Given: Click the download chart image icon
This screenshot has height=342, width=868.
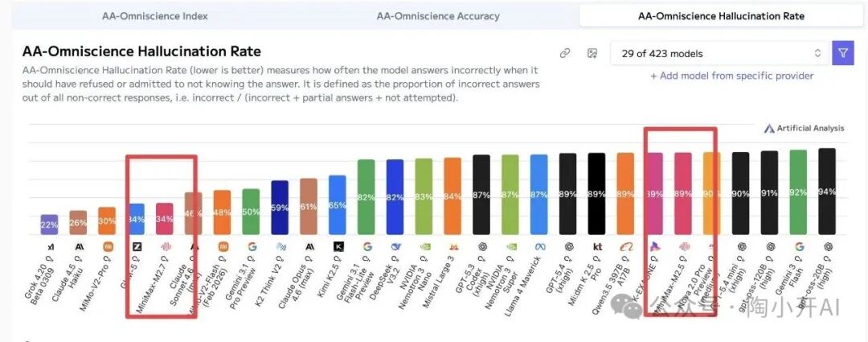Looking at the screenshot, I should pos(592,53).
